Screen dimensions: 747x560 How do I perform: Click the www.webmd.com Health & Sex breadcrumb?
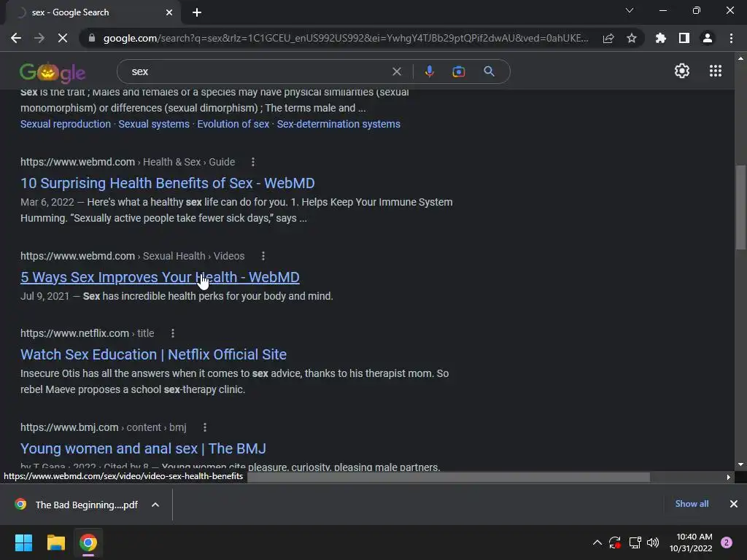(128, 162)
